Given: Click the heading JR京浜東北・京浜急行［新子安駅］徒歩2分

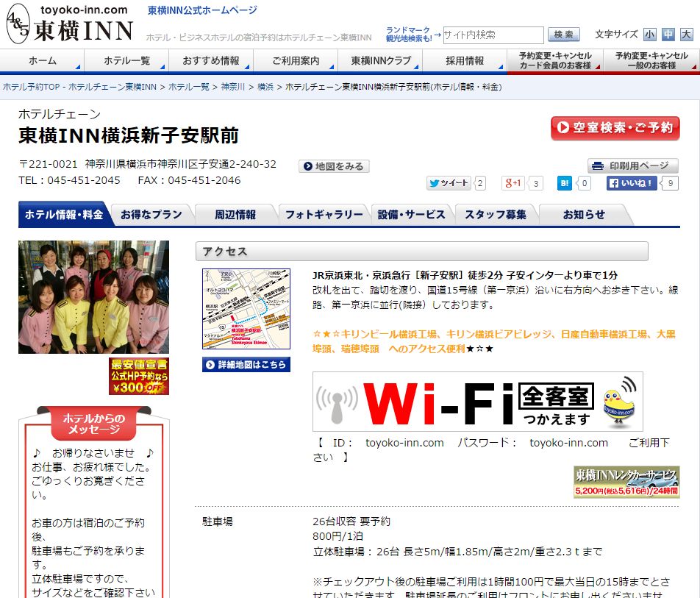Looking at the screenshot, I should pos(407,275).
